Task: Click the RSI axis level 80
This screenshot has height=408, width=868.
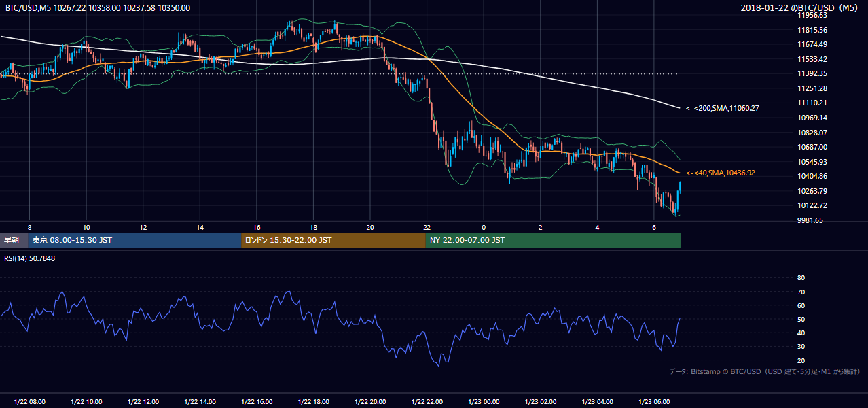Action: pyautogui.click(x=801, y=278)
